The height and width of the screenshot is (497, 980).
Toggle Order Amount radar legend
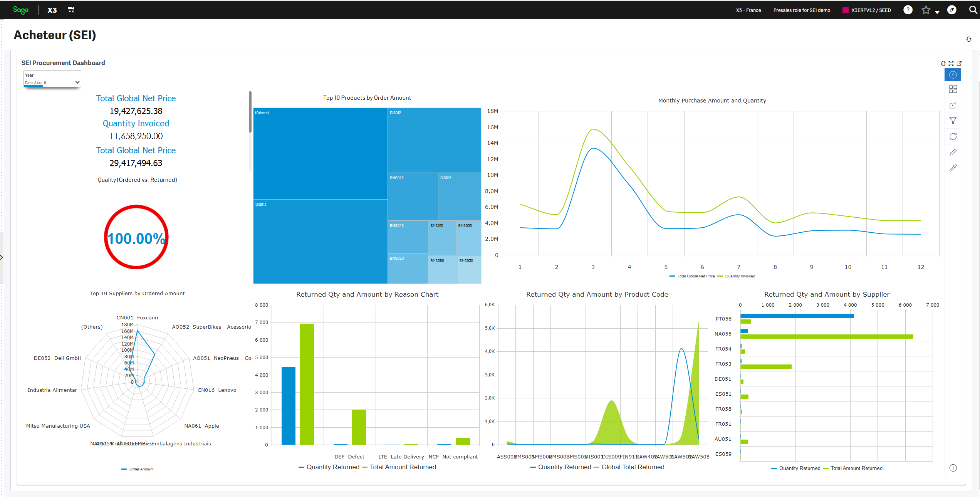click(x=138, y=469)
